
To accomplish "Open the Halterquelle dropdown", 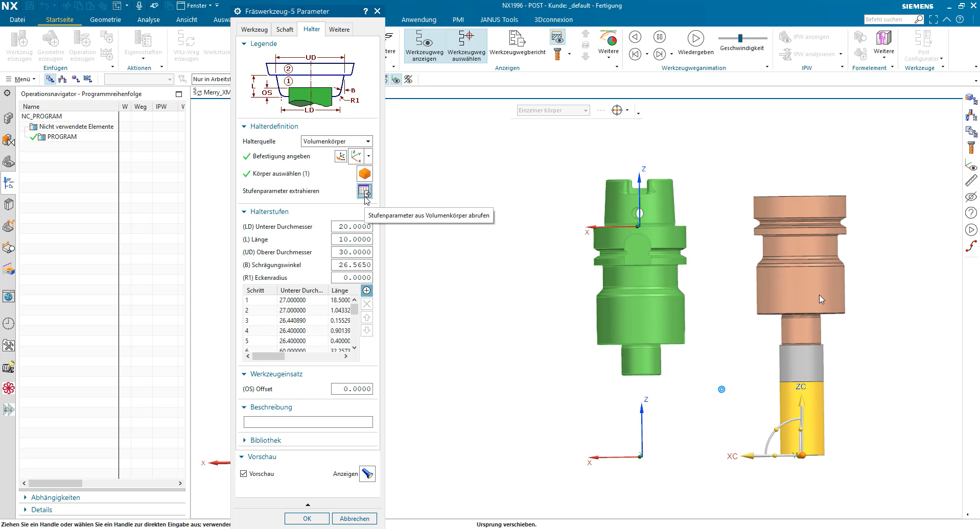I will 337,141.
